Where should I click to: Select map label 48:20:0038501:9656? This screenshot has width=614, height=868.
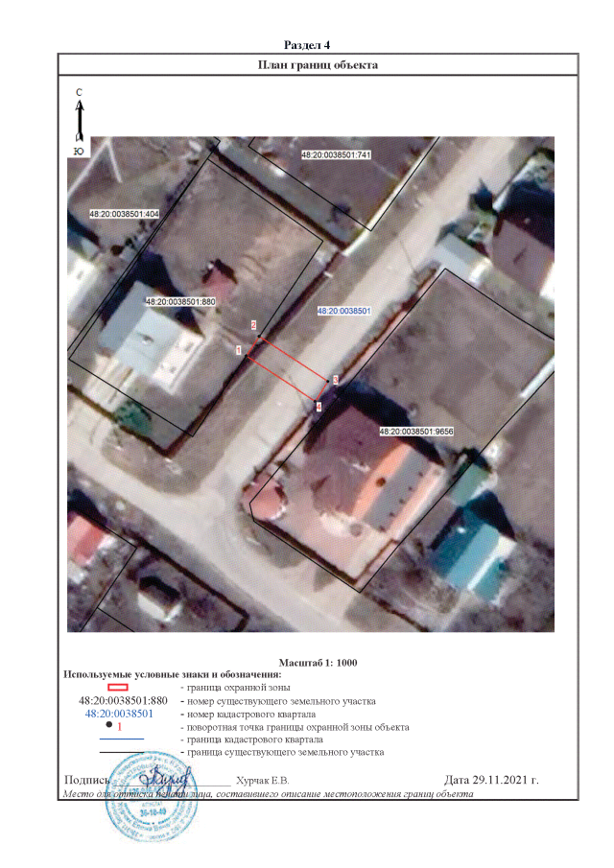pos(416,432)
